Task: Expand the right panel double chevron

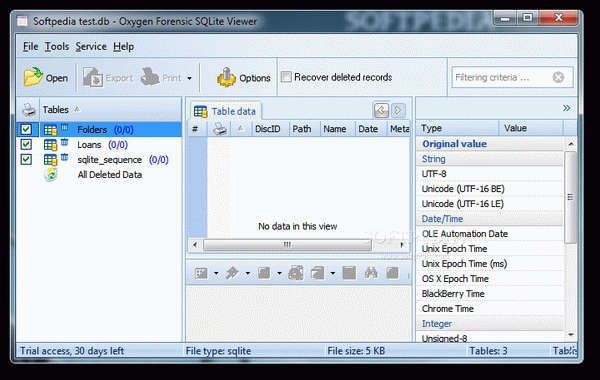Action: (x=566, y=108)
